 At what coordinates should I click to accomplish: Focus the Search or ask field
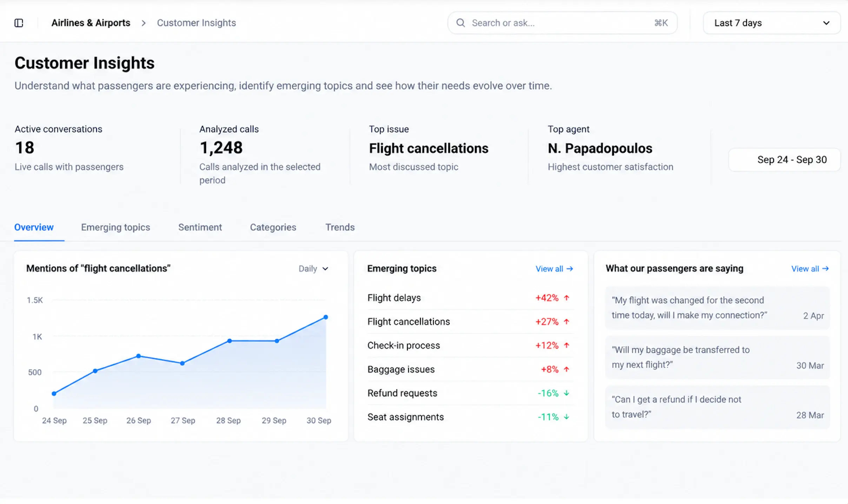click(x=562, y=23)
